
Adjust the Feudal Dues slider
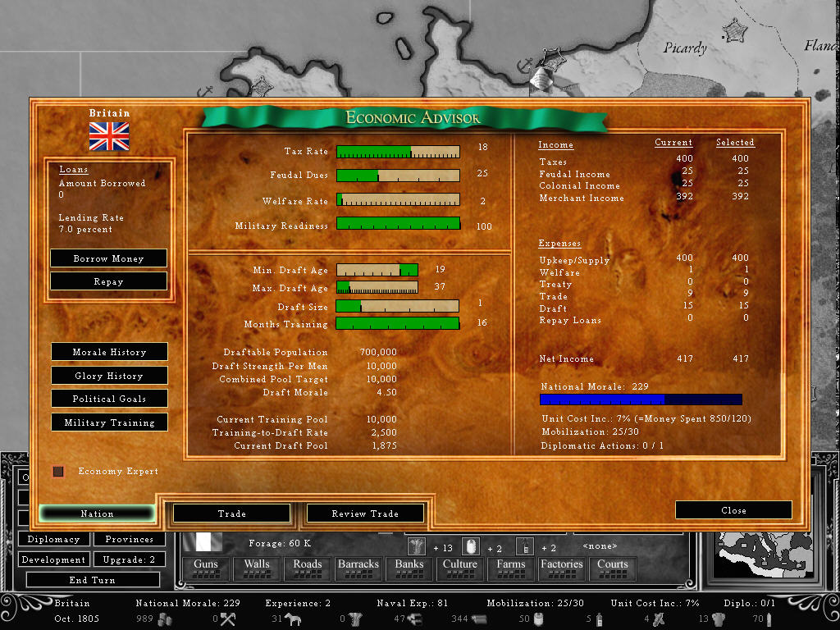pos(398,176)
